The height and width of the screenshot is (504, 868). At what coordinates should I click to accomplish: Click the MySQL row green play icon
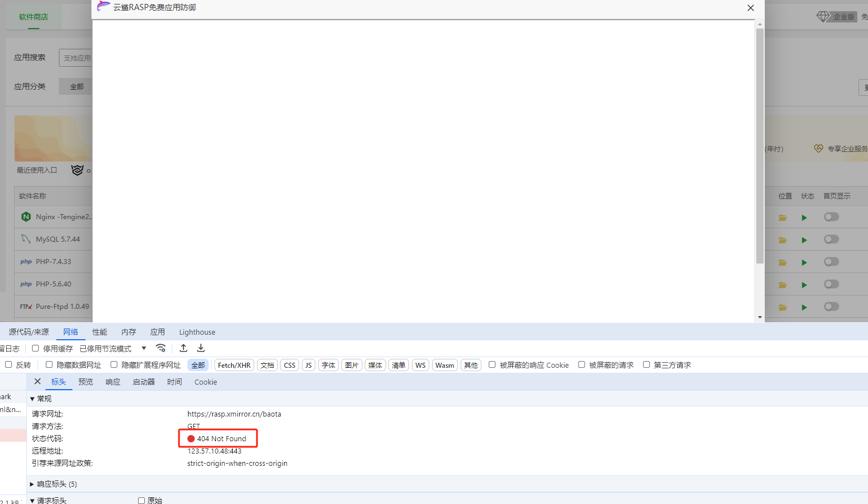pyautogui.click(x=805, y=240)
